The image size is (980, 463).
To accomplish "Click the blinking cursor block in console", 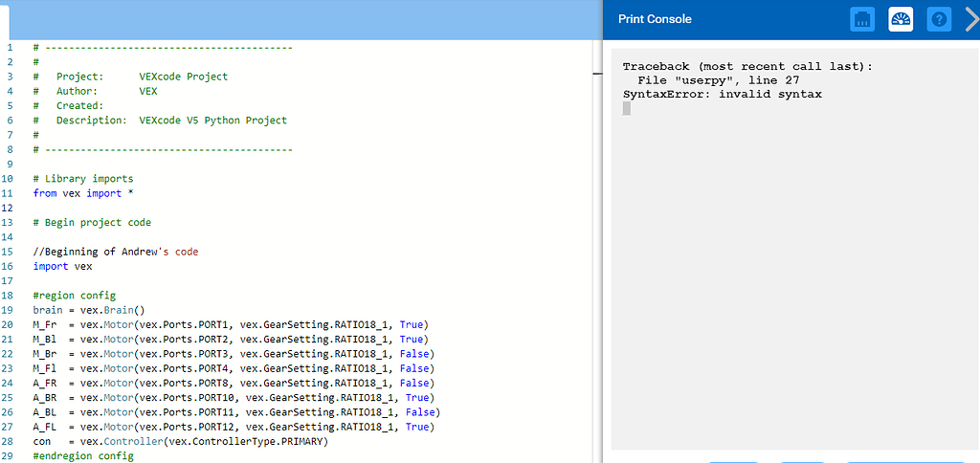I will (627, 109).
